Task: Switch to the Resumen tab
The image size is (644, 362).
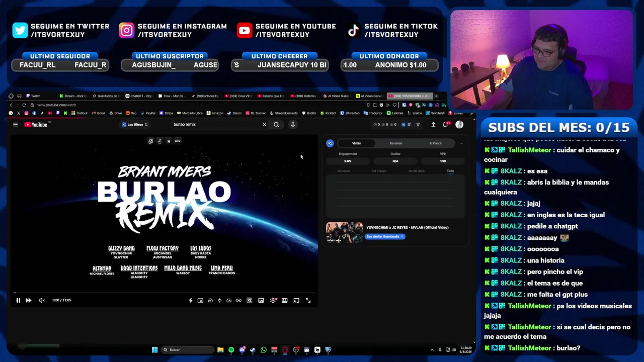Action: click(396, 143)
